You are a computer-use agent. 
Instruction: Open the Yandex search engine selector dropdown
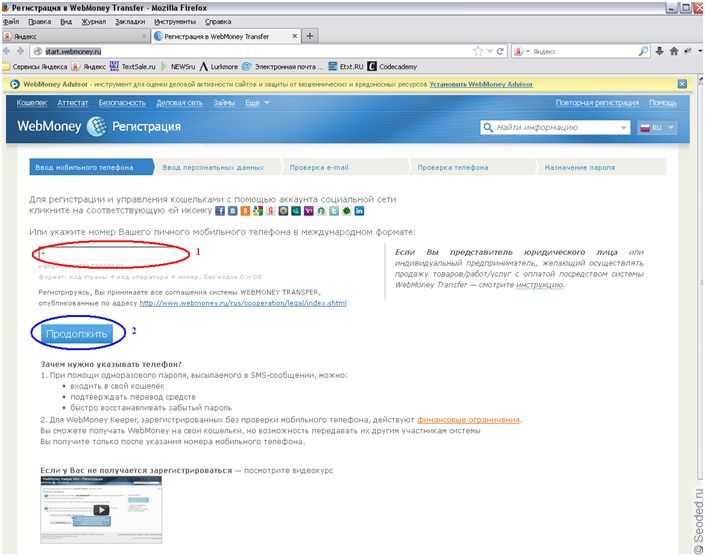[x=522, y=51]
